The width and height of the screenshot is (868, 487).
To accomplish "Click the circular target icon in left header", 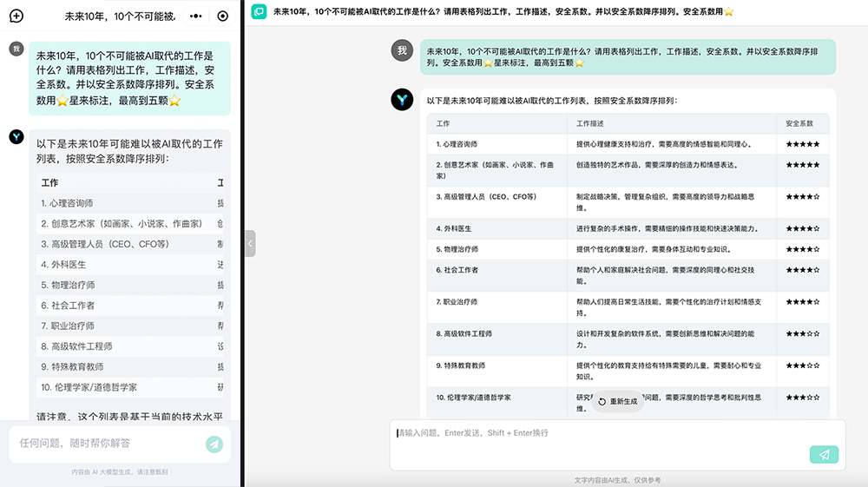I will [223, 16].
